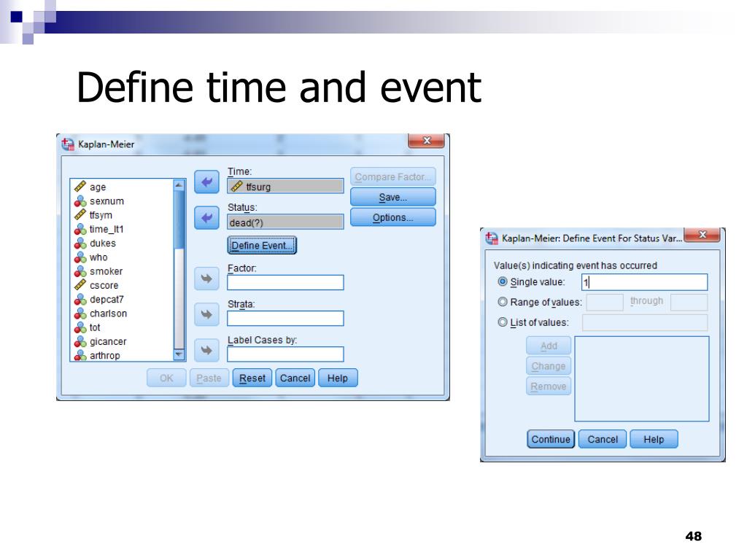Screen dimensions: 747x560
Task: Click the Single value input field
Action: pyautogui.click(x=645, y=282)
